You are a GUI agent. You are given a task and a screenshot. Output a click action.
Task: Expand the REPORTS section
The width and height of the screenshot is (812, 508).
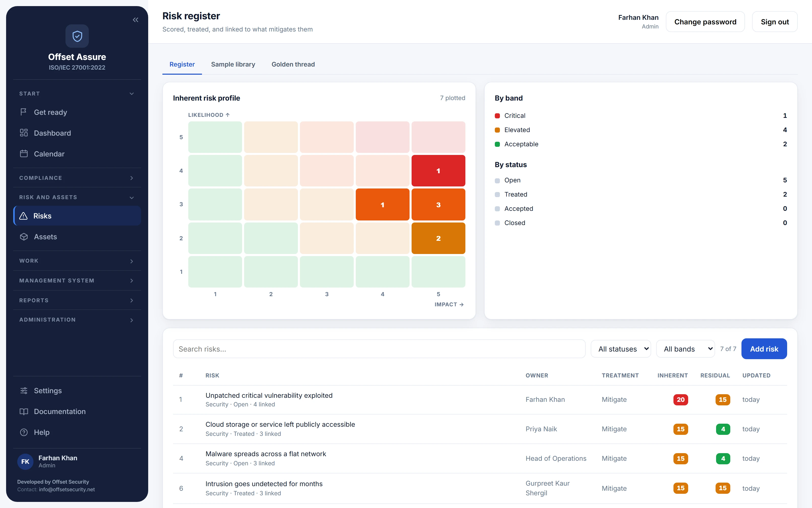[x=77, y=300]
